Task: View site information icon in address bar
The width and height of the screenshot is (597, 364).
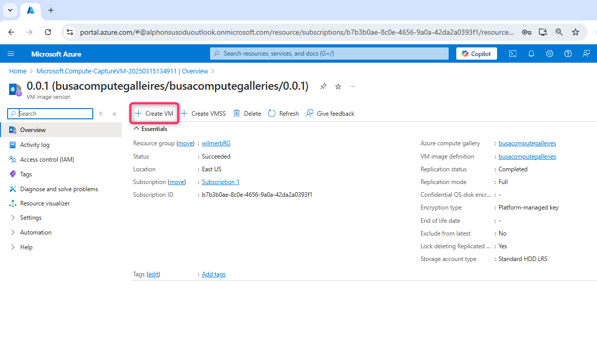Action: click(x=70, y=32)
